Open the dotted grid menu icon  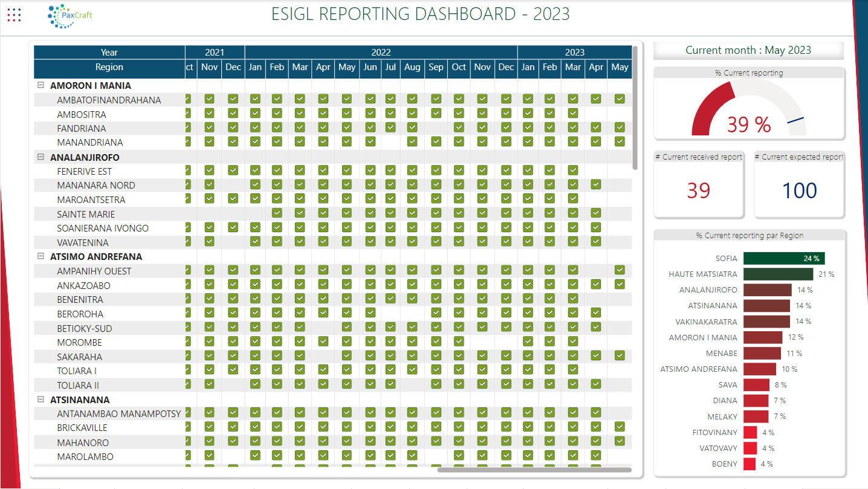(x=15, y=15)
